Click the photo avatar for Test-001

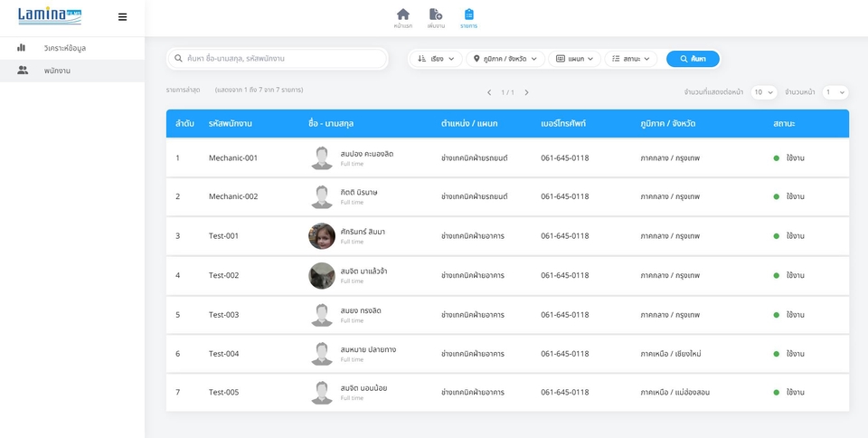[322, 236]
